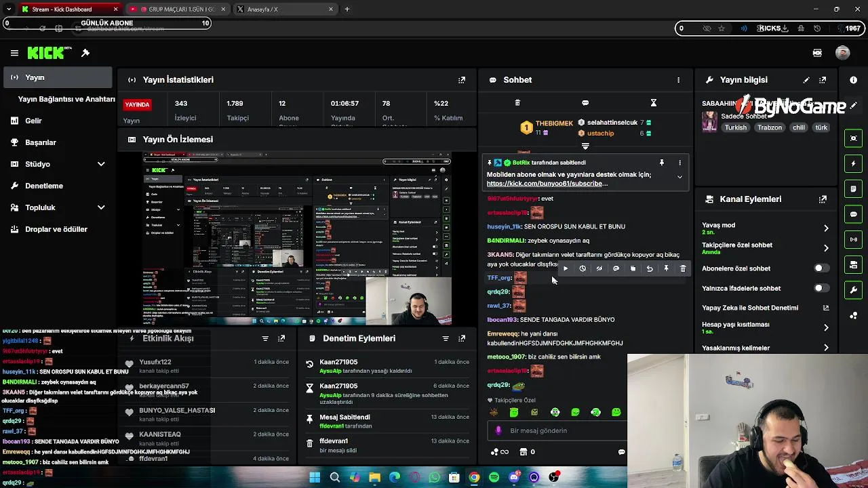Click the Turkish stream tag
This screenshot has height=488, width=868.
pos(735,127)
